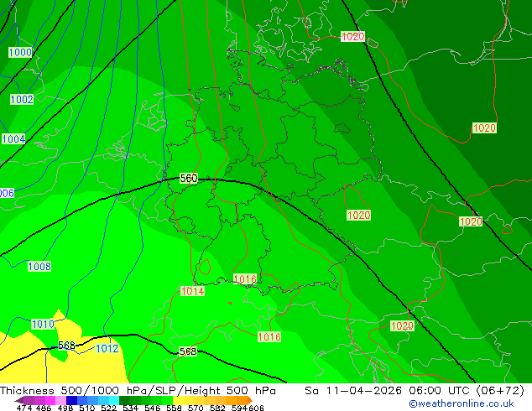Click the left purple arrow of legend bar

pos(19,400)
